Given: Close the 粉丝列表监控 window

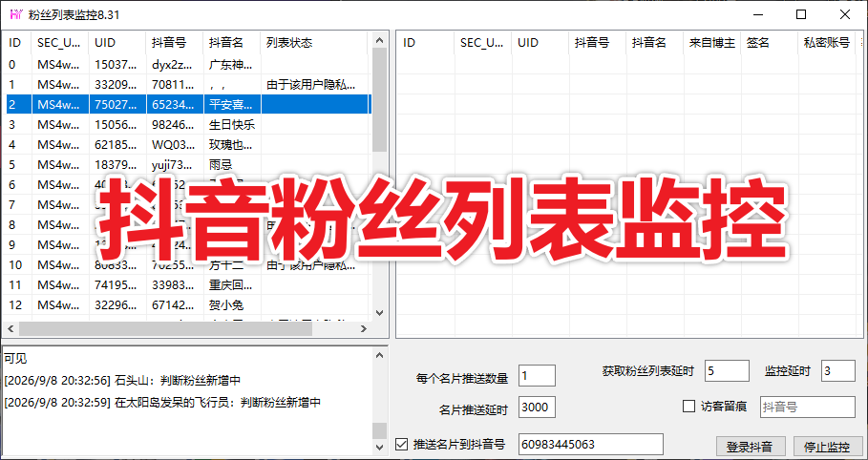Looking at the screenshot, I should 845,14.
